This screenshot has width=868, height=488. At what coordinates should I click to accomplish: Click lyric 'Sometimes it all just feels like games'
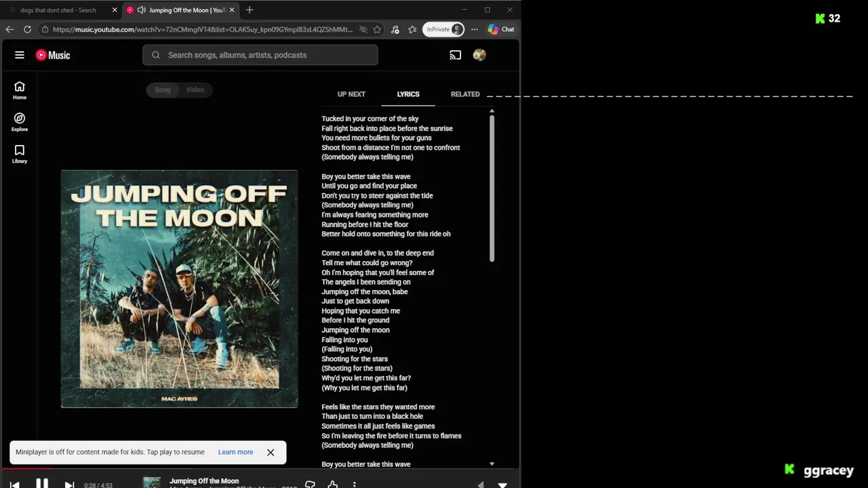(378, 426)
